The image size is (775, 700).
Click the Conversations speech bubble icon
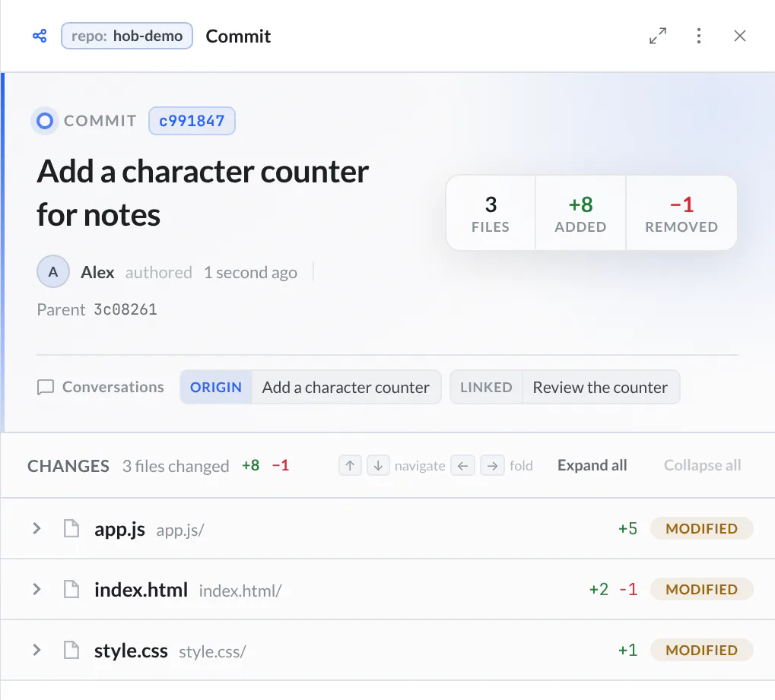[46, 387]
